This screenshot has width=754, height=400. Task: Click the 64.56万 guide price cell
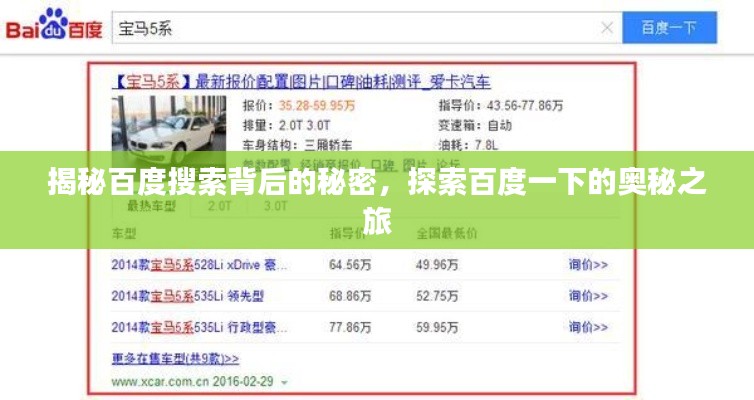click(350, 264)
